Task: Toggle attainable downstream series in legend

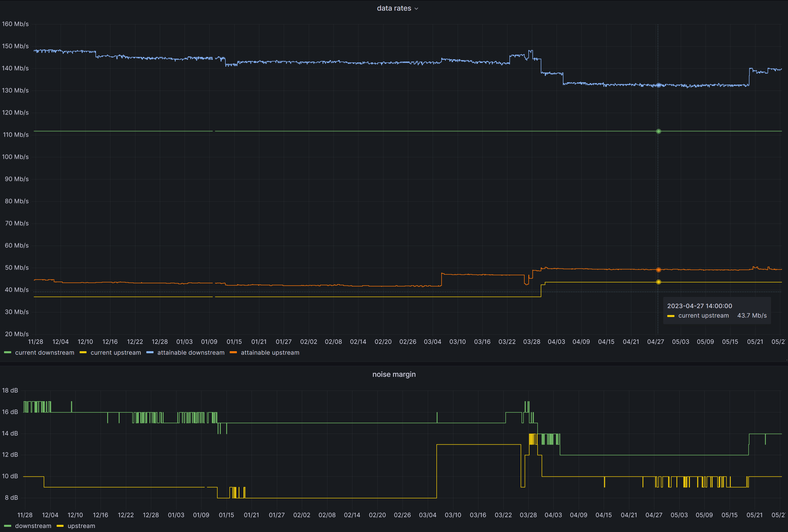Action: point(191,353)
